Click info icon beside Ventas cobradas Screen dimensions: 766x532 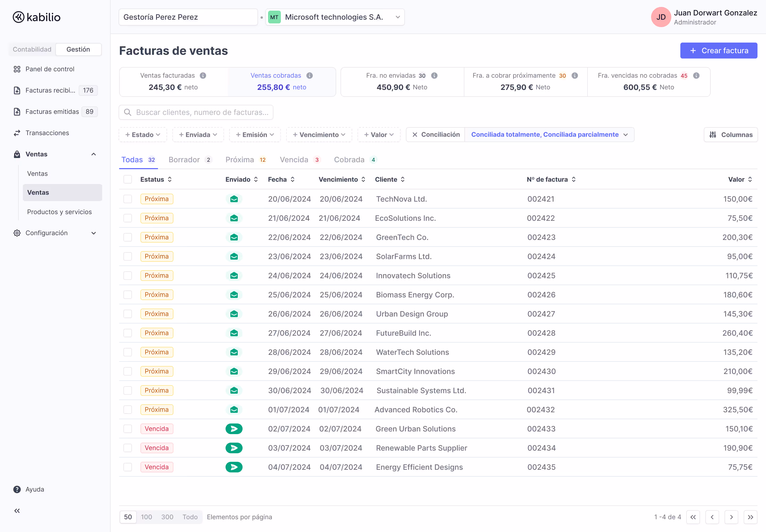tap(310, 76)
